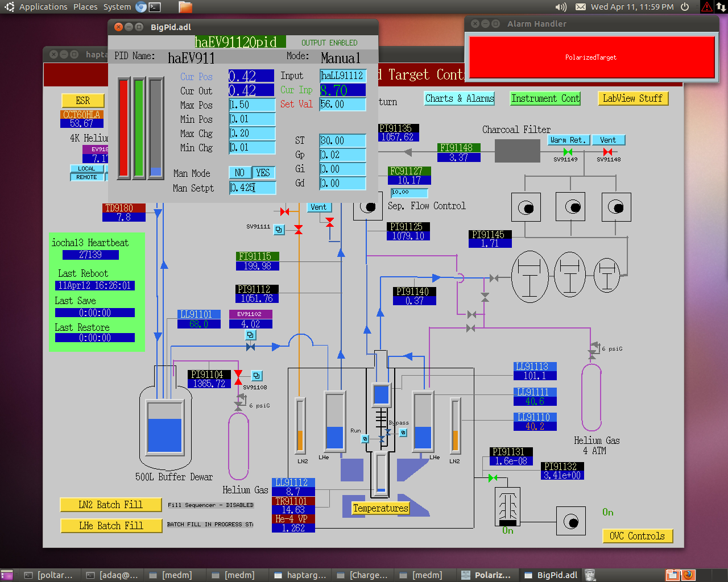The height and width of the screenshot is (582, 728).
Task: Click the red SV91108 valve icon
Action: pyautogui.click(x=238, y=377)
